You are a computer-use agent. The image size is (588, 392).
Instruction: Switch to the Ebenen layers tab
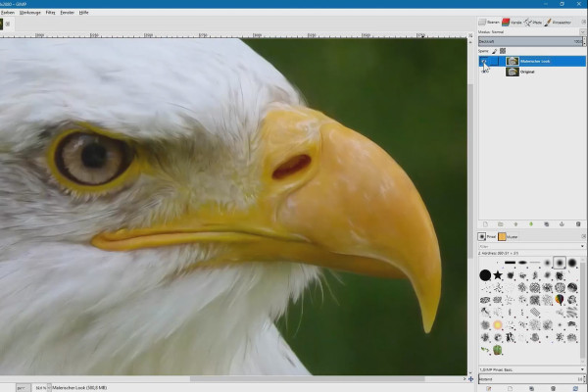coord(489,23)
